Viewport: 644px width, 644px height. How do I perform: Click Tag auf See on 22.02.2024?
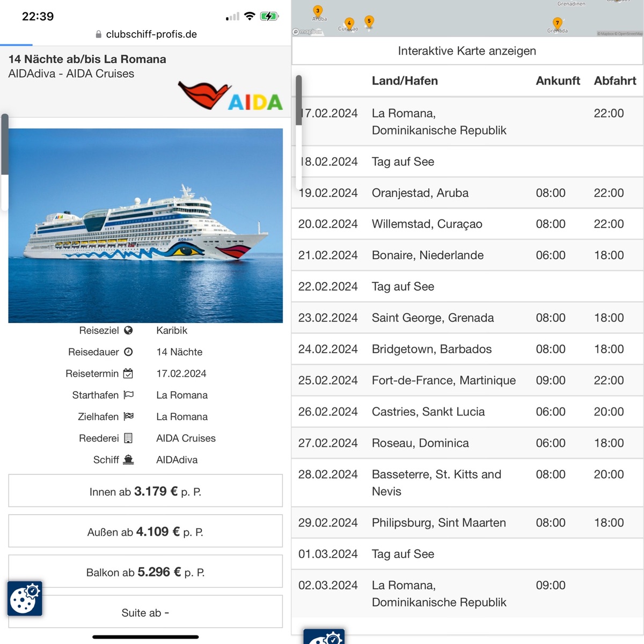tap(403, 287)
